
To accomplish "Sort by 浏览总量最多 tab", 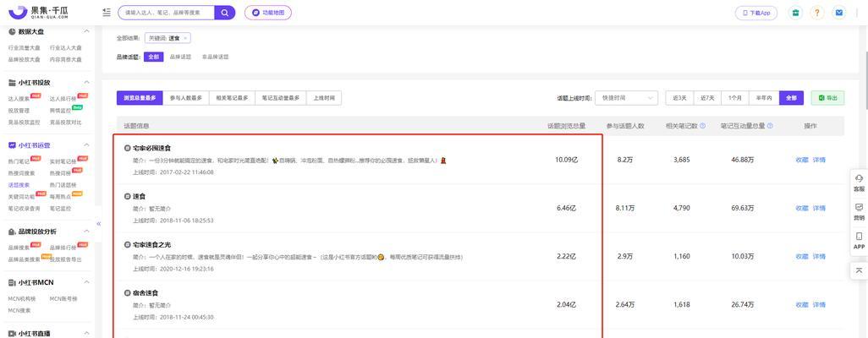I will pos(140,98).
